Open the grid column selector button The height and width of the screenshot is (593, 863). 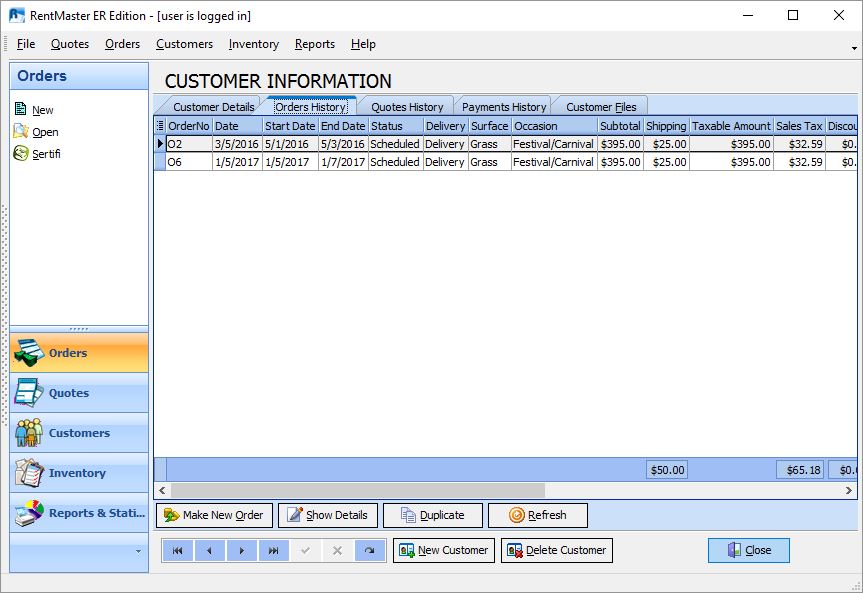pos(160,126)
